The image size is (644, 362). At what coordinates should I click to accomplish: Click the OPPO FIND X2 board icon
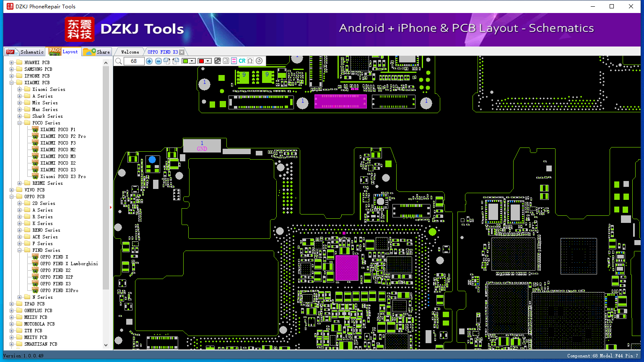pyautogui.click(x=35, y=270)
